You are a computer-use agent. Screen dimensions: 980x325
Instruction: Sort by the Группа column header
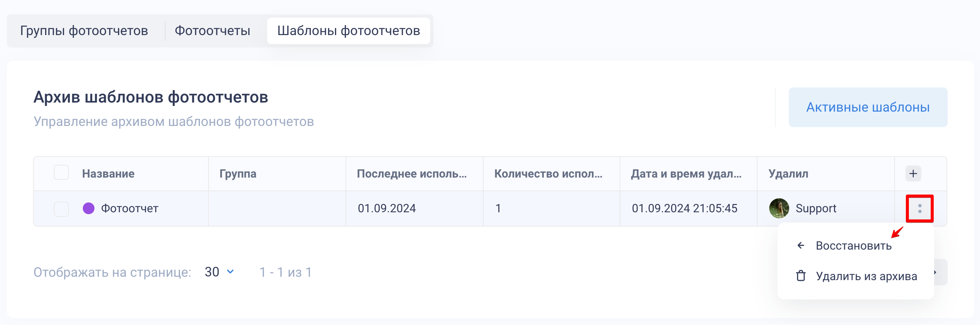(x=238, y=174)
